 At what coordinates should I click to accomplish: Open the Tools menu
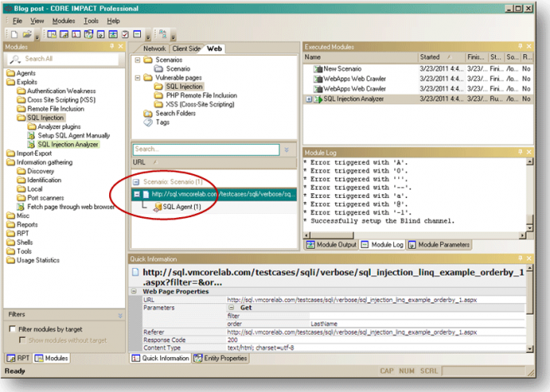91,21
